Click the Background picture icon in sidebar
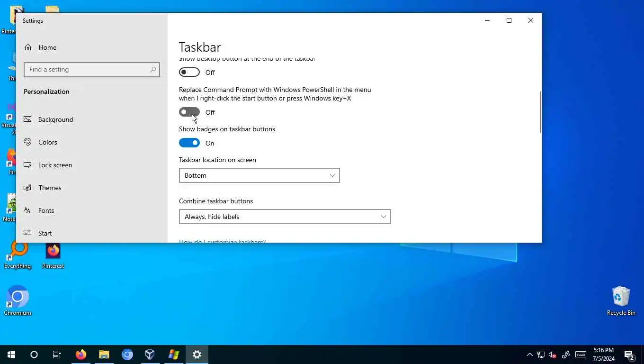 28,119
